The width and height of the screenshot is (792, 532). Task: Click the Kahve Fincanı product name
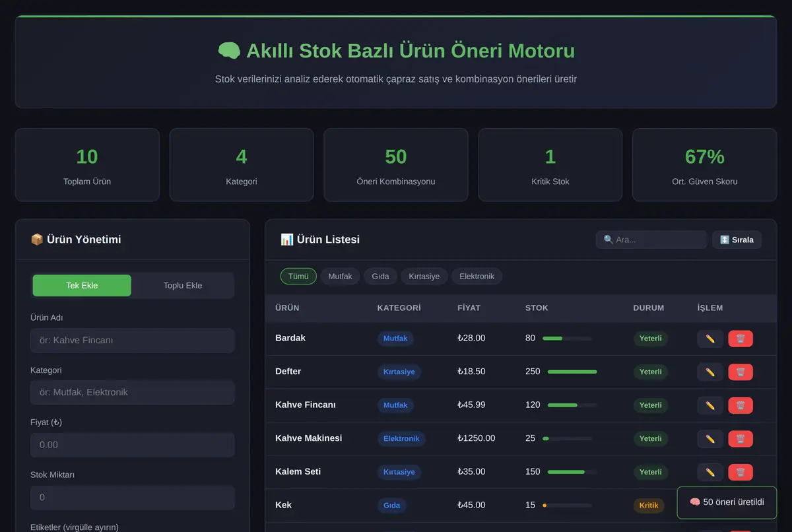coord(306,405)
